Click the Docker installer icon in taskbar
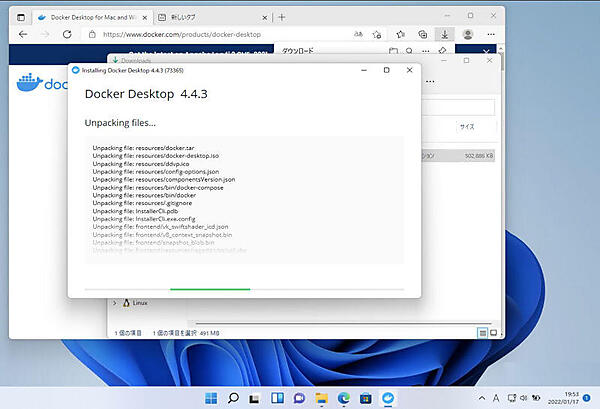The height and width of the screenshot is (409, 600). [389, 397]
